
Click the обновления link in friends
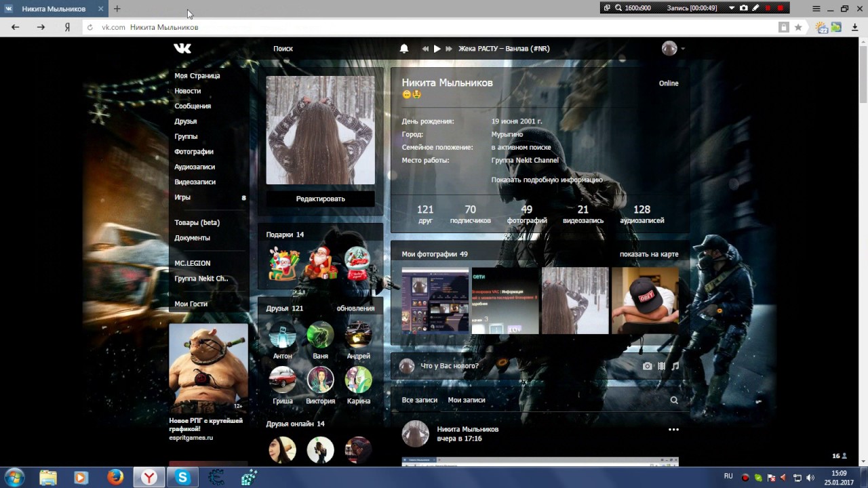click(x=355, y=308)
